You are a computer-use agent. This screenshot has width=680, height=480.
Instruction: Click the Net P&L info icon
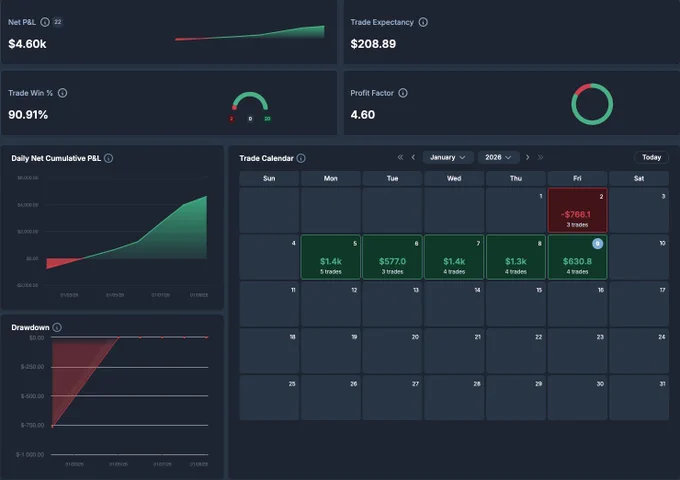point(45,22)
